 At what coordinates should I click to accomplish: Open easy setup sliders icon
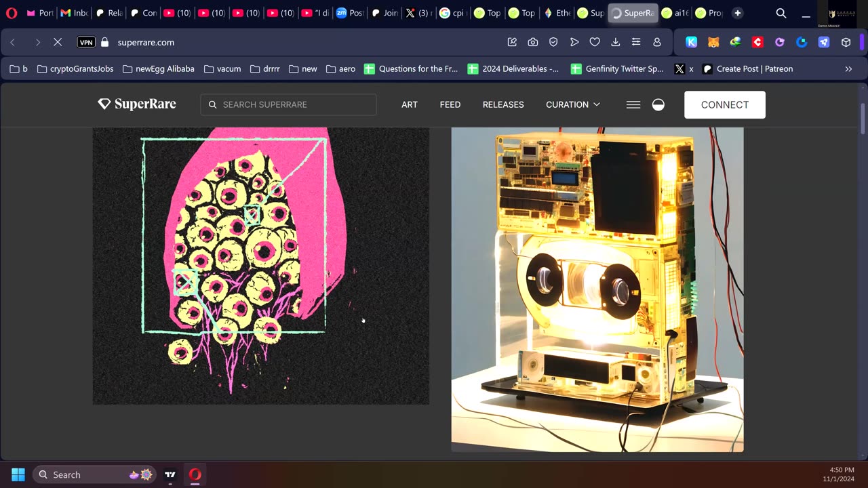[636, 42]
